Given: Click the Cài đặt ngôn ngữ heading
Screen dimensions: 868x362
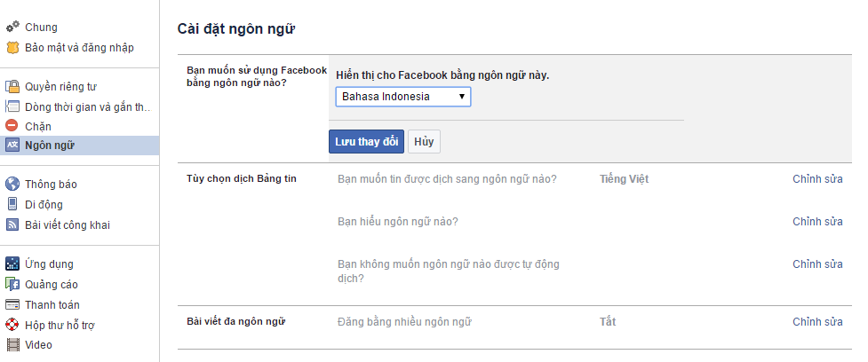Looking at the screenshot, I should [x=235, y=29].
